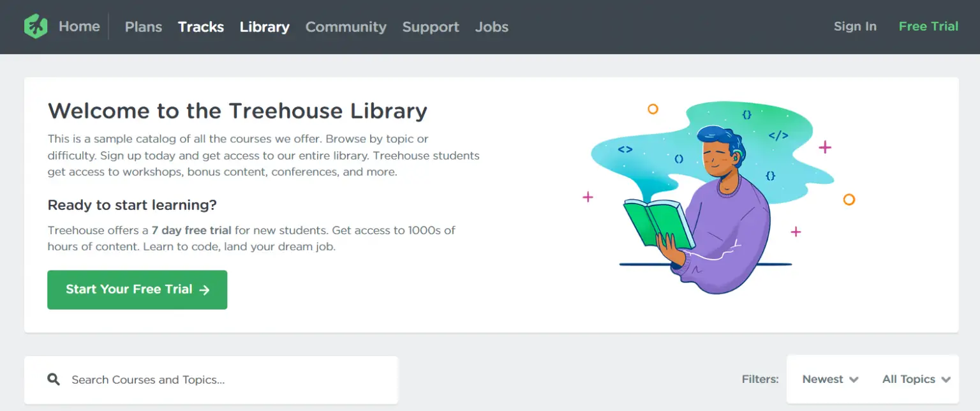The width and height of the screenshot is (980, 411).
Task: Click the Treehouse tree logo icon
Action: click(x=35, y=26)
